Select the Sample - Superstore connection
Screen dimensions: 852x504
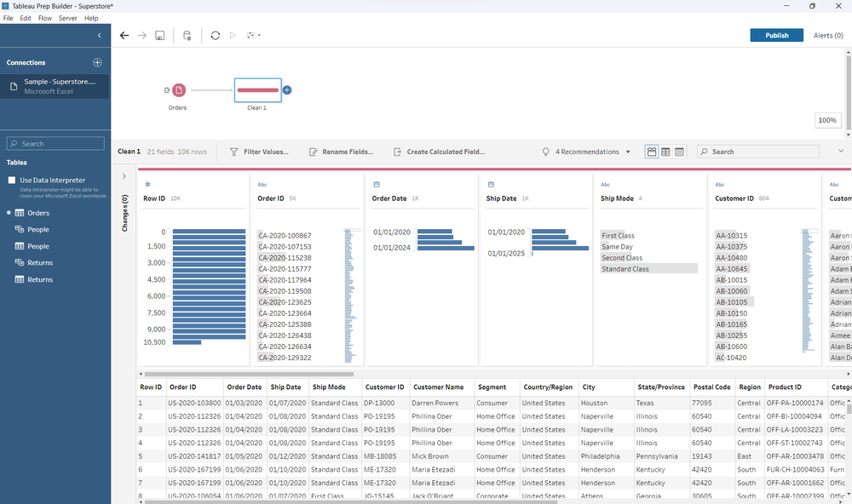55,86
